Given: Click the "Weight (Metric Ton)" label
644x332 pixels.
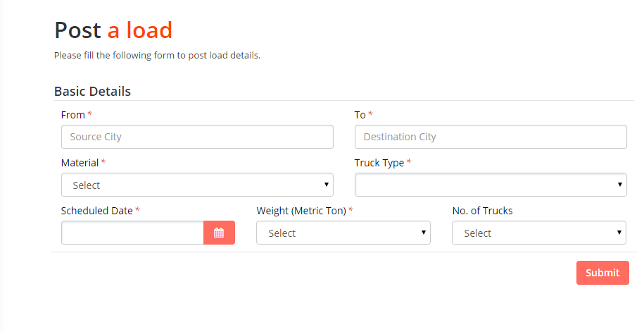Looking at the screenshot, I should click(x=301, y=210).
